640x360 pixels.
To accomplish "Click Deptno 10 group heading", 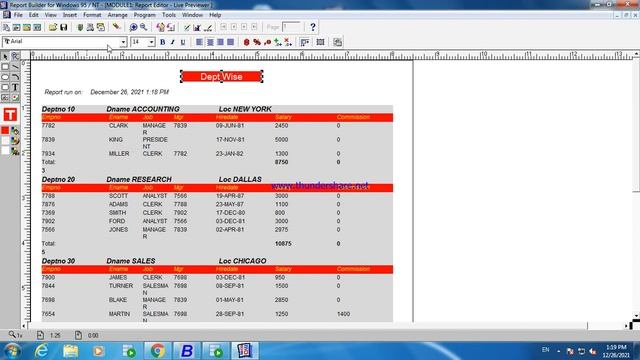I will pos(58,109).
